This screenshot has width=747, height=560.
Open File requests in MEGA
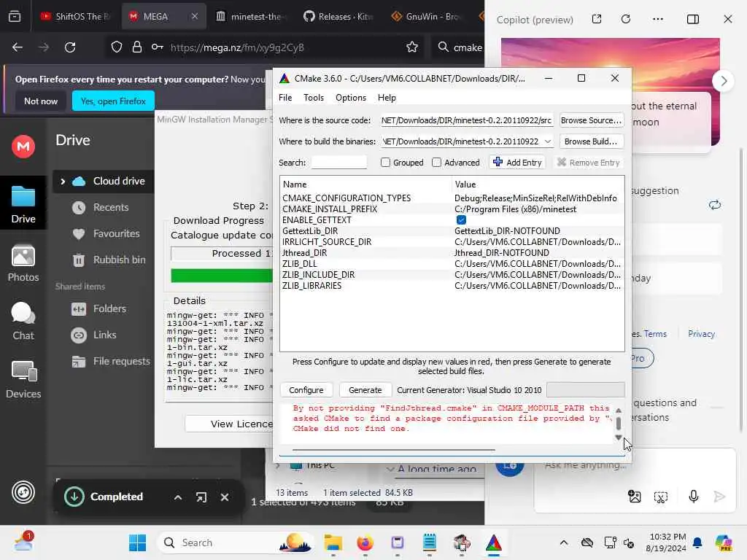122,362
